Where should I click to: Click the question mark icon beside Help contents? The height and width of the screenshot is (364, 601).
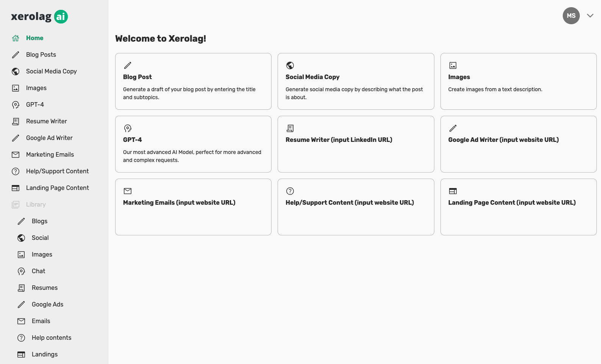(21, 338)
